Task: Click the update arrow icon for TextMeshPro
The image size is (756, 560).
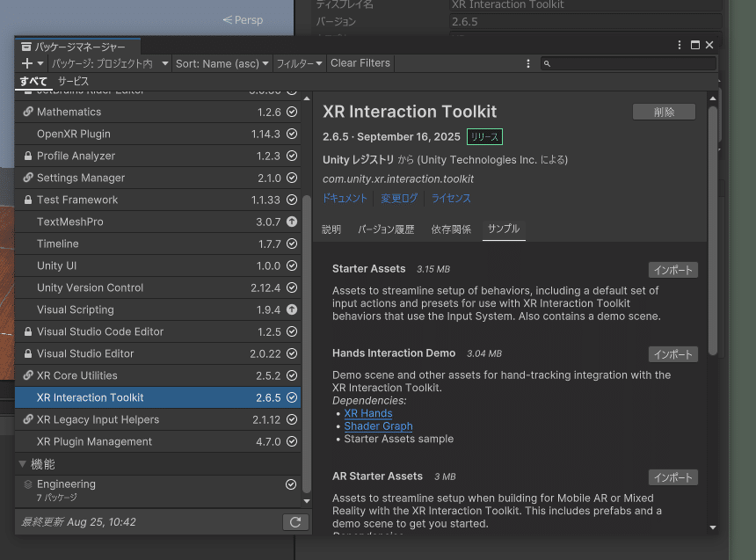Action: pos(292,222)
